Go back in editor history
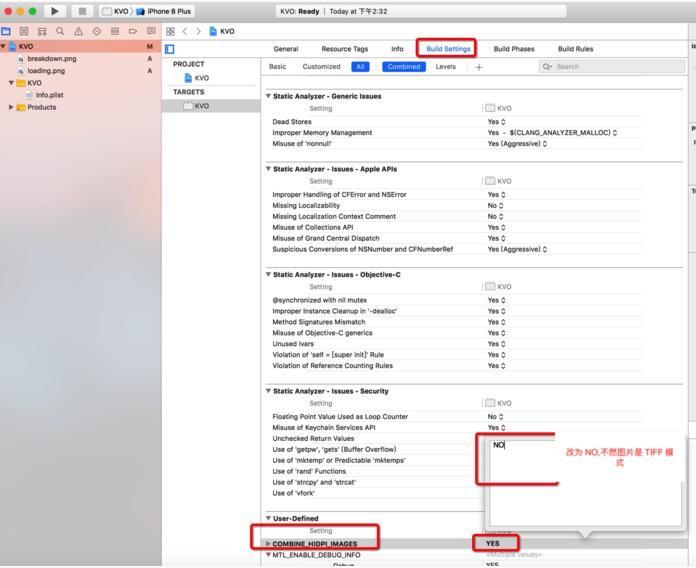 (185, 32)
